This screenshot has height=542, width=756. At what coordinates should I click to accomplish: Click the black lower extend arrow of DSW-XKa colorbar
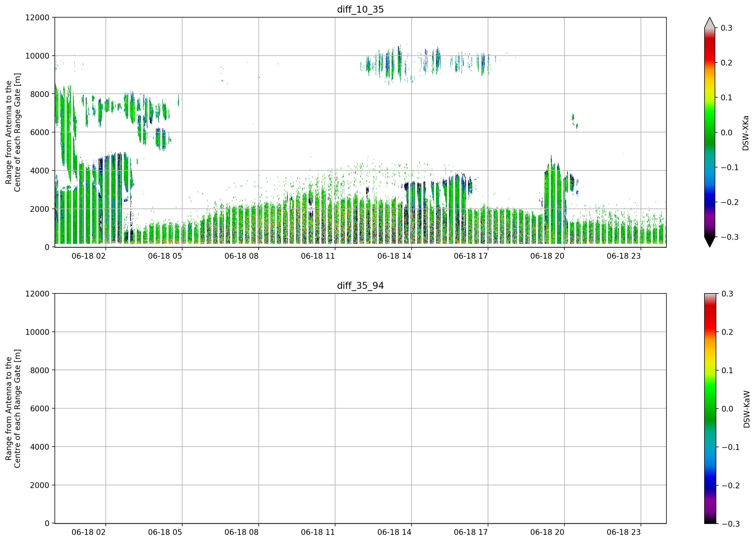point(710,242)
